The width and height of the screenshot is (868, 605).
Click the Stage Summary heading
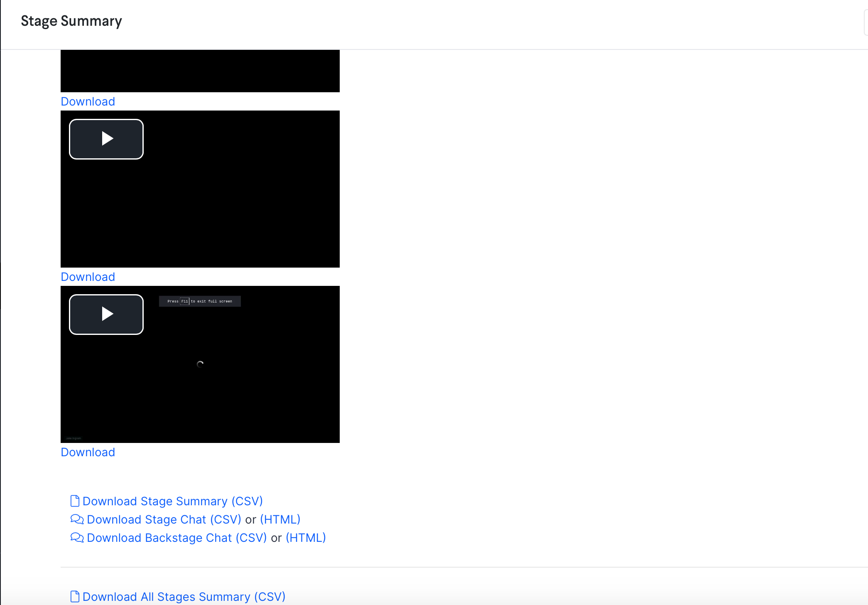click(71, 21)
